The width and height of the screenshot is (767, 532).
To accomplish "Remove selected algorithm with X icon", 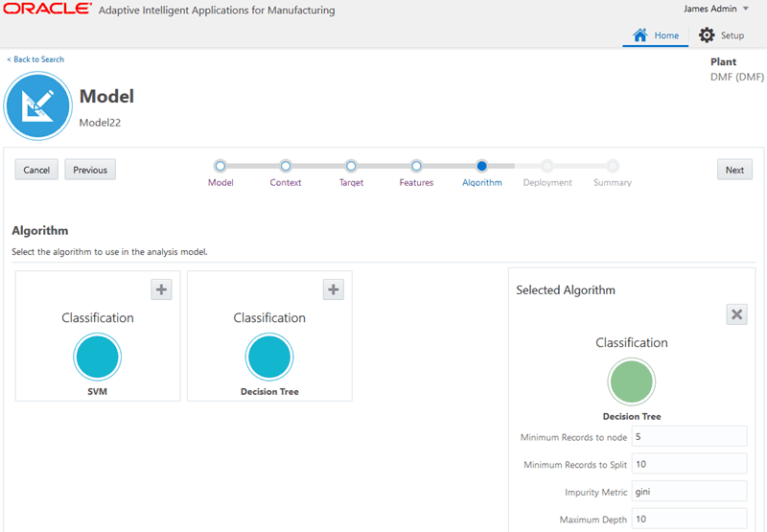I will pos(736,314).
